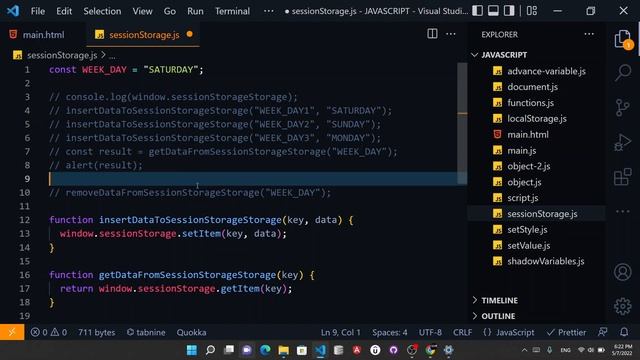The height and width of the screenshot is (360, 640).
Task: Open taskbar Search magnifier icon
Action: coord(210,350)
